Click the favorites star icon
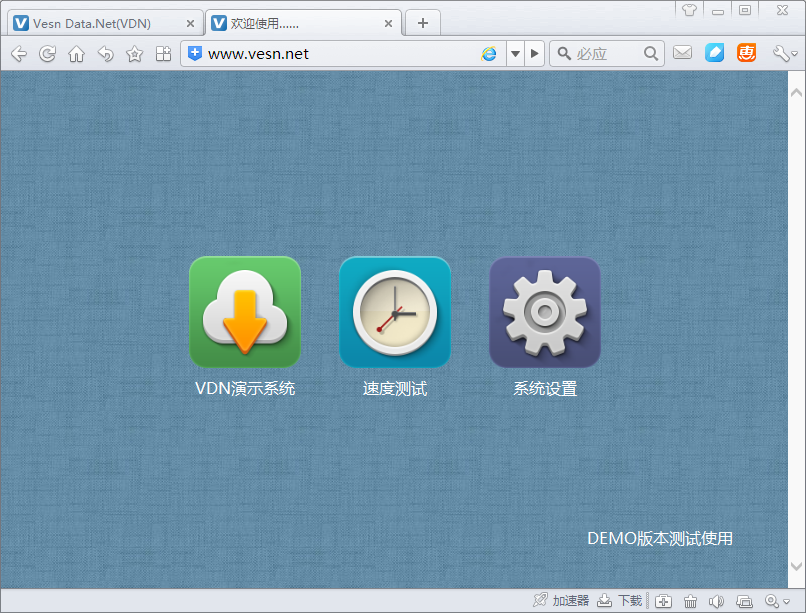The height and width of the screenshot is (613, 806). [134, 54]
